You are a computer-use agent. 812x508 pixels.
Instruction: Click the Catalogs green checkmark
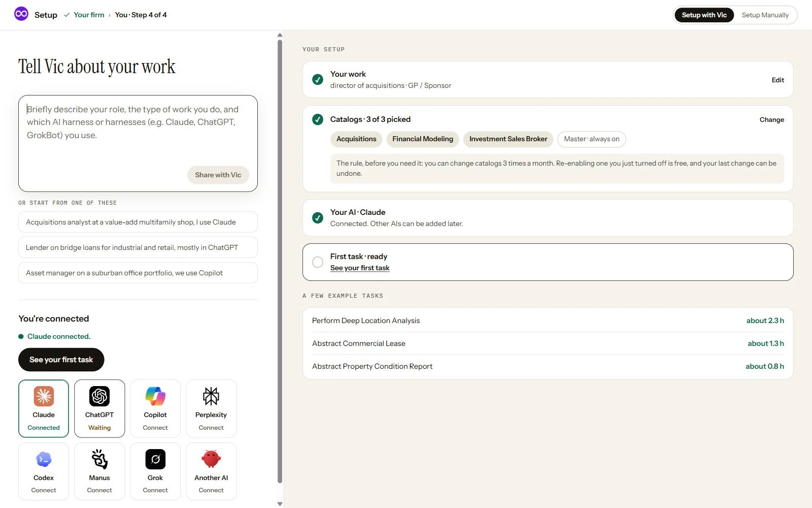coord(318,119)
